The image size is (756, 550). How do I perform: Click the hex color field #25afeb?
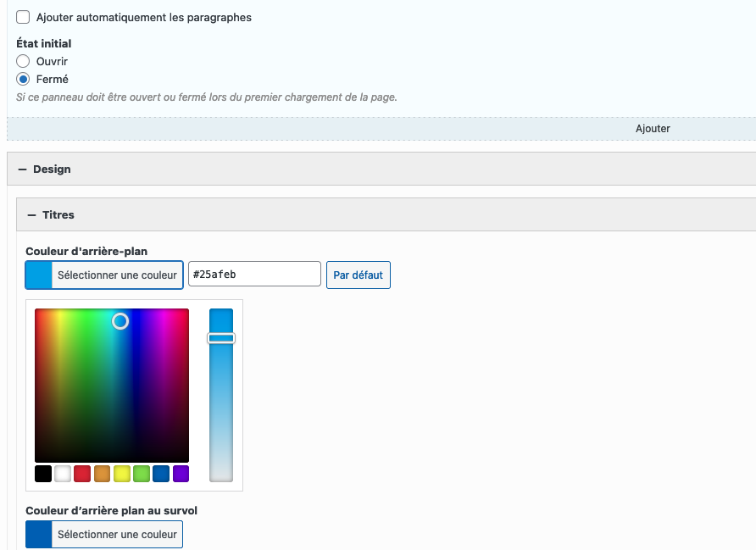point(254,275)
